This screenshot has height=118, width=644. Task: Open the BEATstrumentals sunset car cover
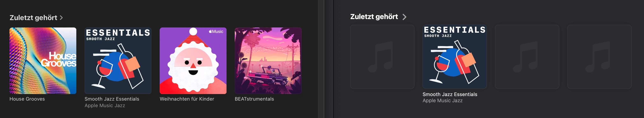pos(268,61)
